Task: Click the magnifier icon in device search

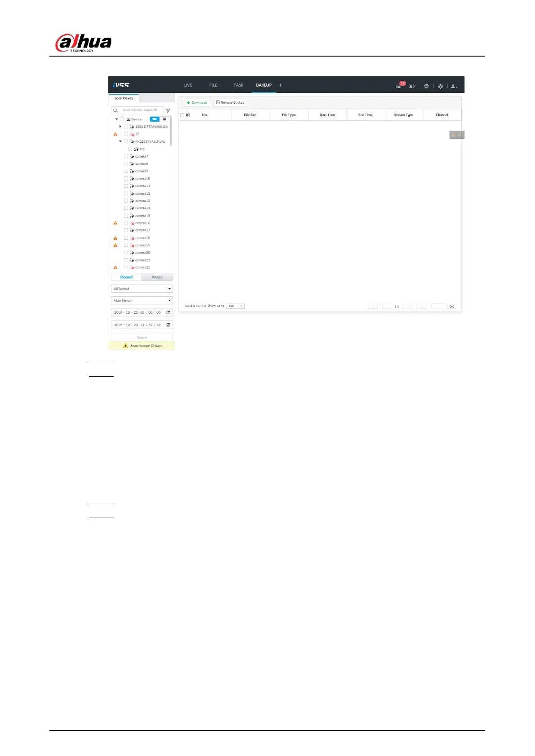Action: 115,110
